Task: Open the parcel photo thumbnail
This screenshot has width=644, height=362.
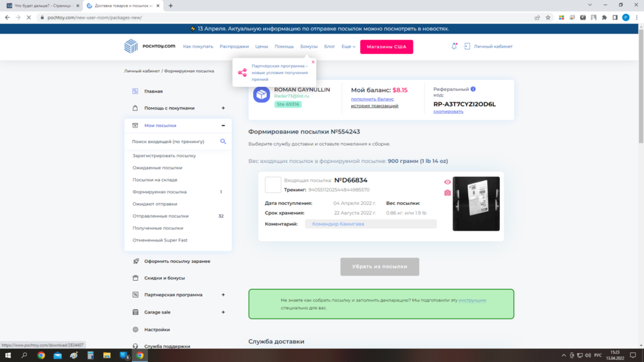Action: (x=476, y=204)
